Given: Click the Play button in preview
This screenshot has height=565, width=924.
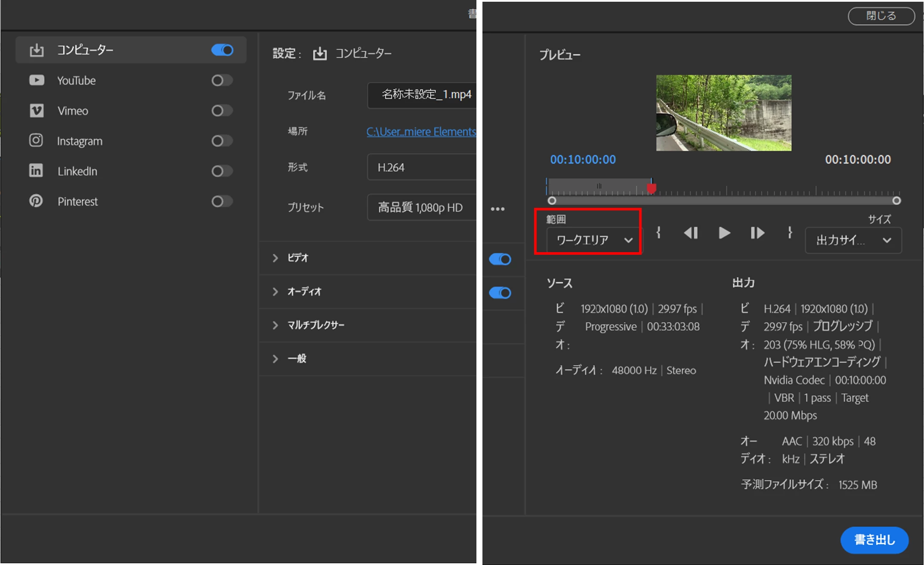Looking at the screenshot, I should pyautogui.click(x=724, y=233).
